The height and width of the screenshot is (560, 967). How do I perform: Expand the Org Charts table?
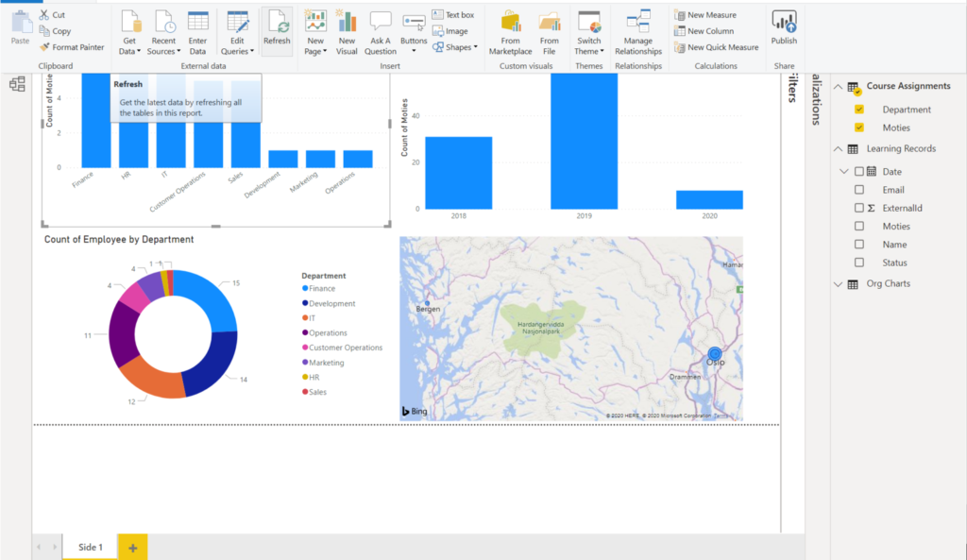click(x=839, y=283)
